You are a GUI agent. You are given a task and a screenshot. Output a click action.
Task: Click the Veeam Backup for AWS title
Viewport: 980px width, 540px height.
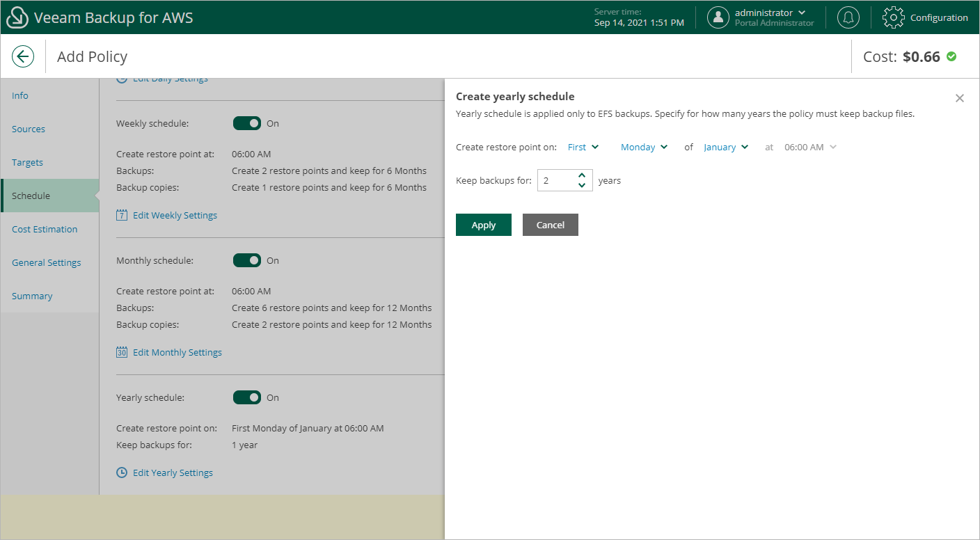click(113, 17)
